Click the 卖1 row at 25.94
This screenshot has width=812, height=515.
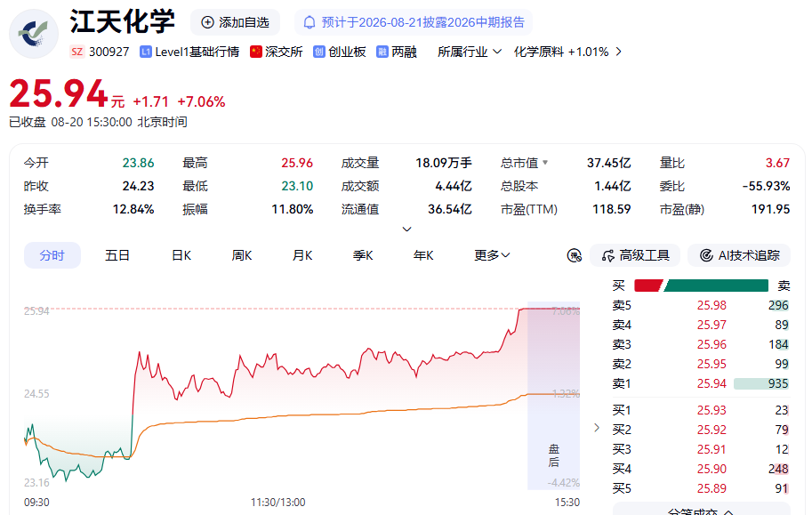701,384
